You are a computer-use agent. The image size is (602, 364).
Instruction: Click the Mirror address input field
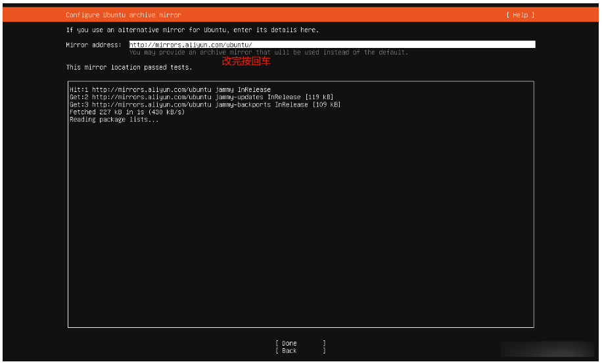[394, 45]
